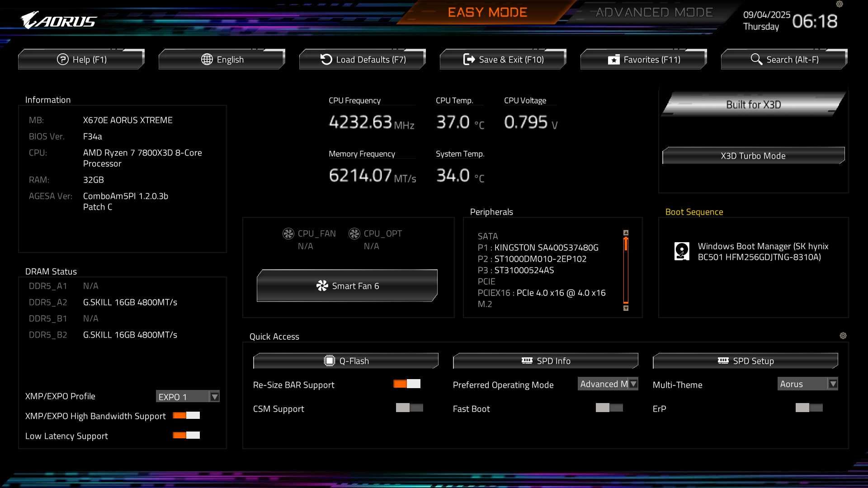Viewport: 868px width, 488px height.
Task: Open Multi-Theme dropdown
Action: (x=808, y=384)
